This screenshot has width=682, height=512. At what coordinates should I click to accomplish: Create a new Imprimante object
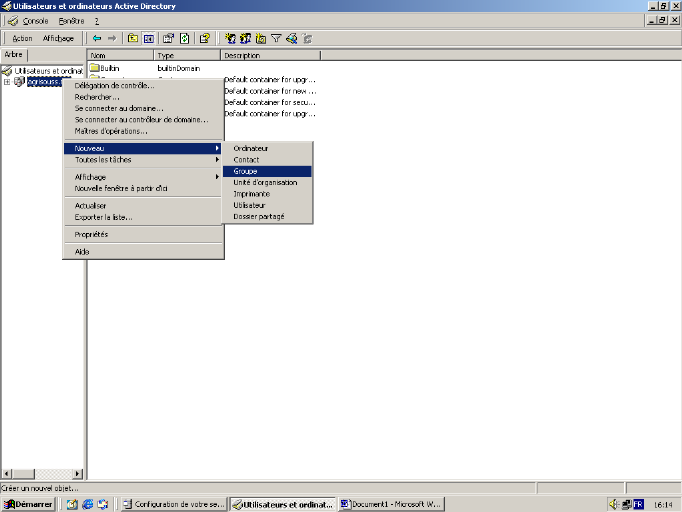[267, 194]
